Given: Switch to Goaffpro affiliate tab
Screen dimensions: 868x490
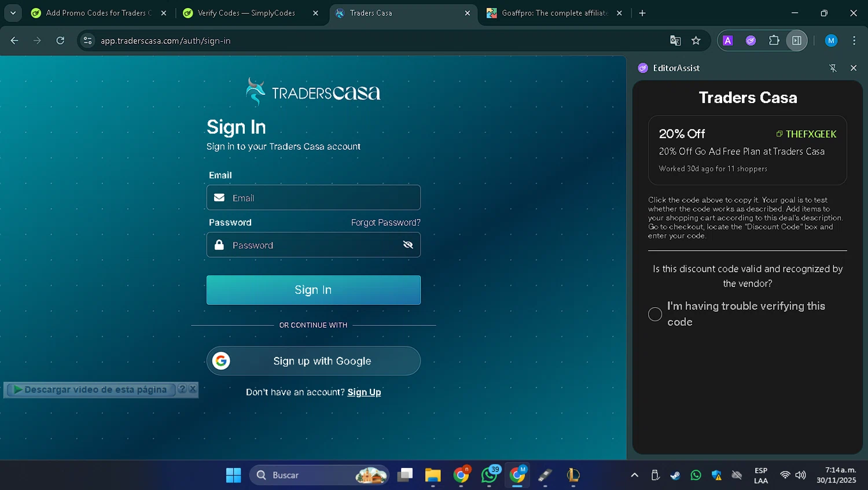Looking at the screenshot, I should tap(554, 13).
